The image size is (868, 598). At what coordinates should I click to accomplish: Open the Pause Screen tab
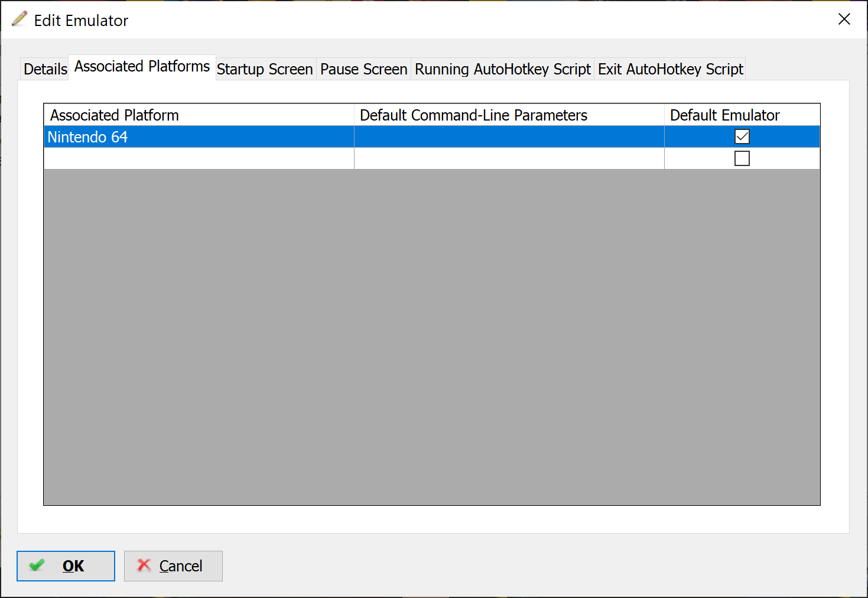point(363,69)
